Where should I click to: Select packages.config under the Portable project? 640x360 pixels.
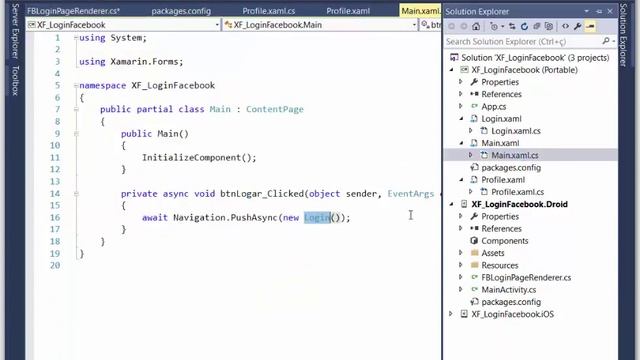coord(511,168)
